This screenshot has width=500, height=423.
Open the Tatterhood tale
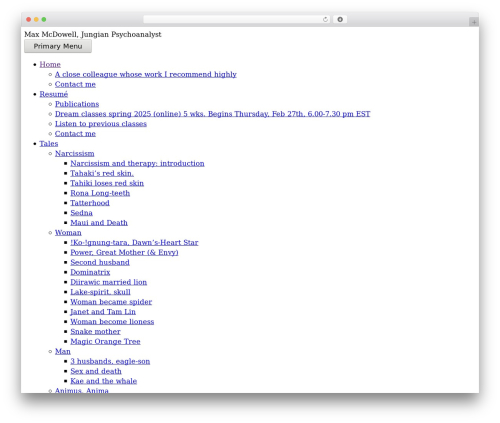point(90,203)
